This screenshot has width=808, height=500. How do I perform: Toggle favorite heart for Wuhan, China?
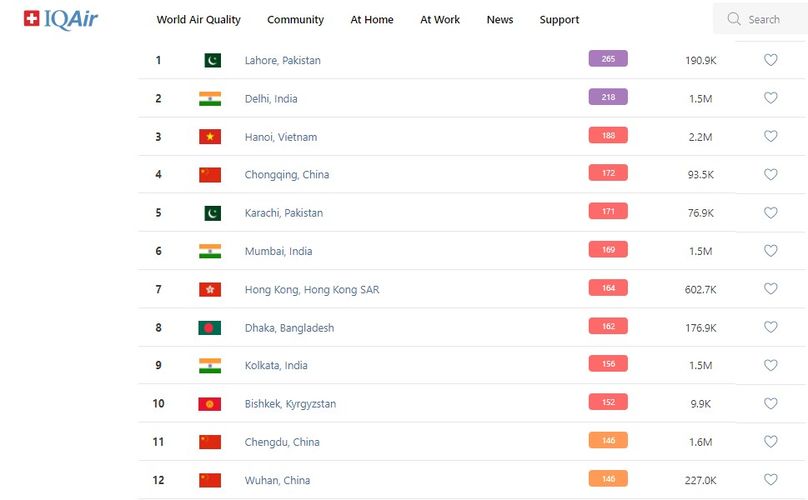(770, 480)
